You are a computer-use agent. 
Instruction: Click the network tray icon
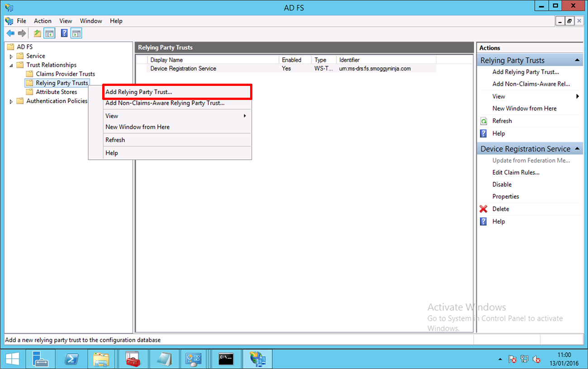pos(525,360)
